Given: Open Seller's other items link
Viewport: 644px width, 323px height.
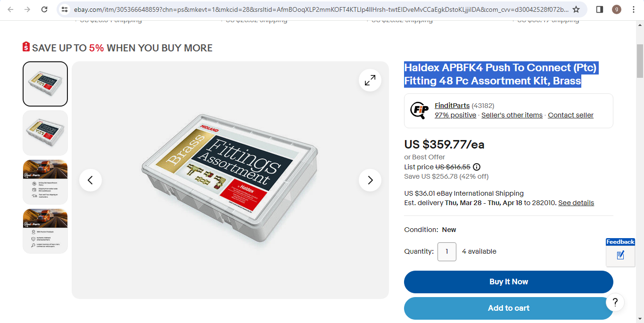Looking at the screenshot, I should click(x=512, y=115).
